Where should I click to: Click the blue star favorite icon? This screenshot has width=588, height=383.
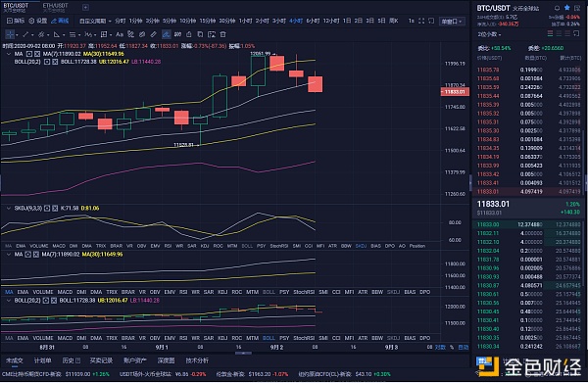[567, 8]
